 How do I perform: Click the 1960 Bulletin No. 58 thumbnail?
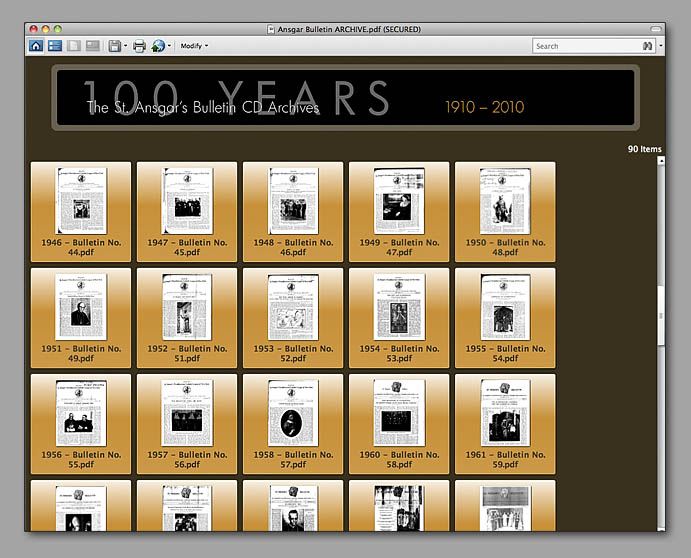399,413
